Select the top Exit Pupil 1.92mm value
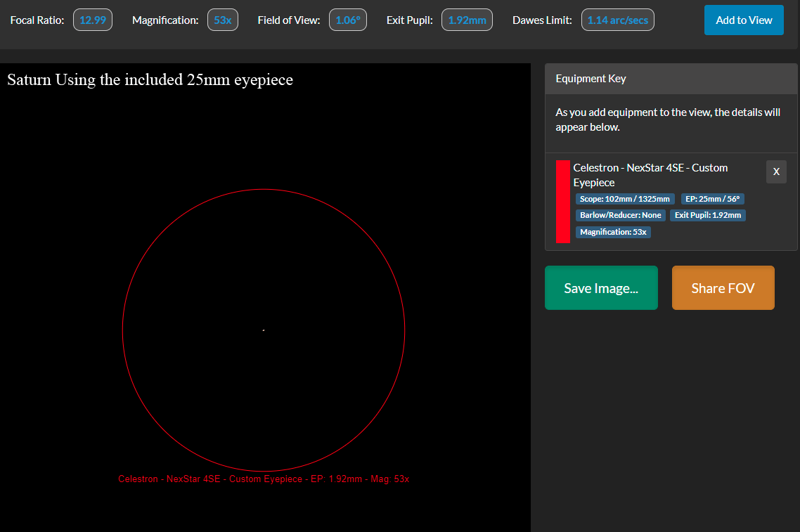This screenshot has width=800, height=532. tap(467, 20)
